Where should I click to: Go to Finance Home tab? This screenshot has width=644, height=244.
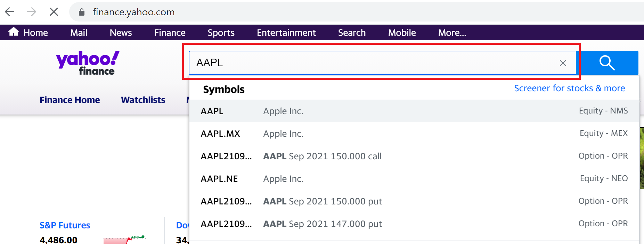(x=70, y=100)
